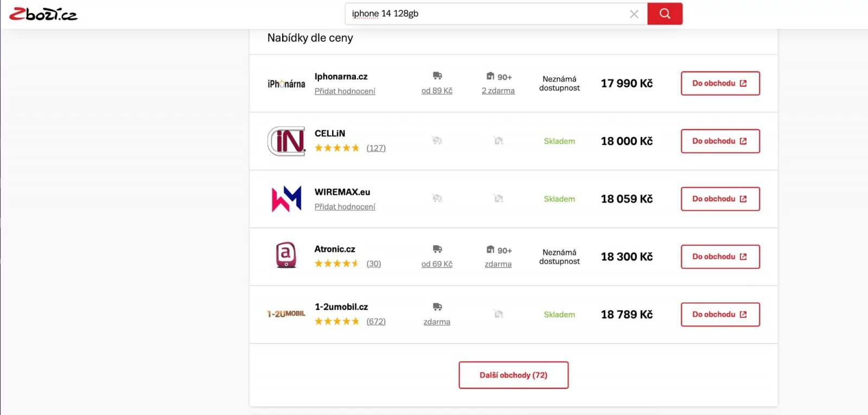Click Atronic.cz delivery price od 69 Kč

437,264
